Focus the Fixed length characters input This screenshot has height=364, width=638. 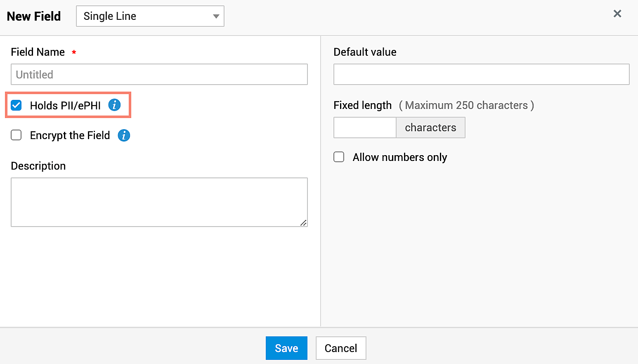pos(365,128)
